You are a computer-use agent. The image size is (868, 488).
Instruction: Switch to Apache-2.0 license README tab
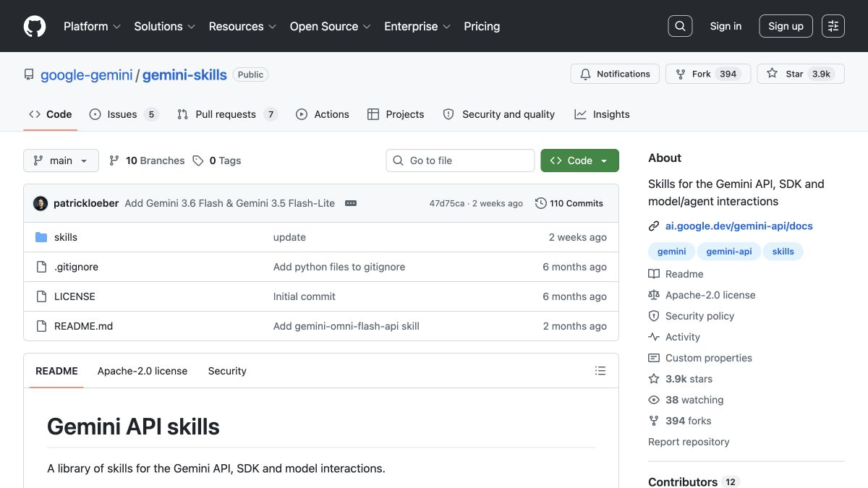tap(142, 371)
